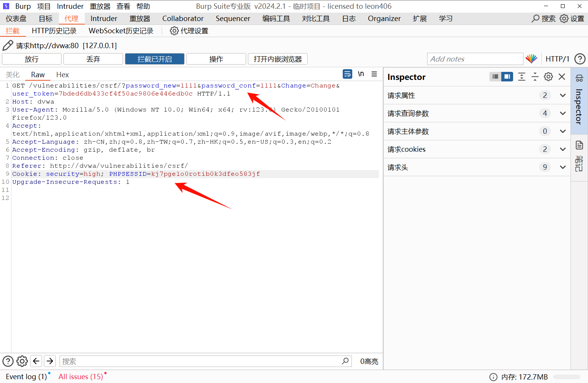Click the pencil edit icon beside request URL

tap(8, 45)
